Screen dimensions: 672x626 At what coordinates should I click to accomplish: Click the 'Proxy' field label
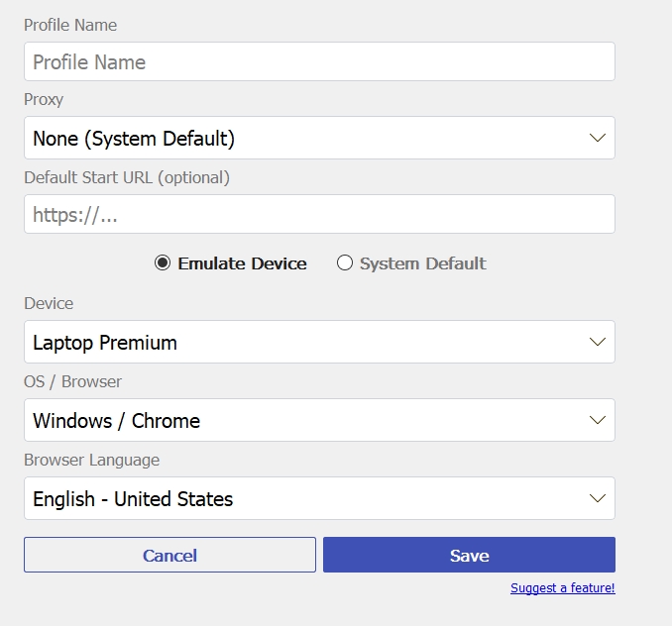(44, 100)
